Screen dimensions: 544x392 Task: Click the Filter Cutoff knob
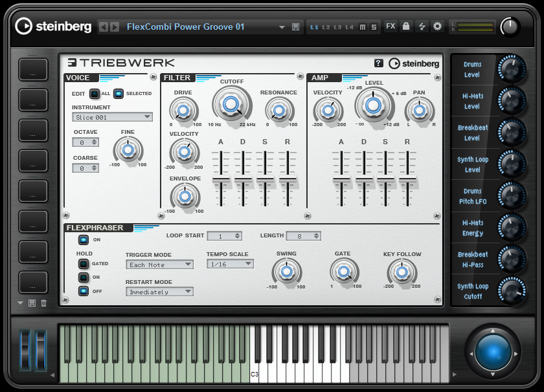pos(231,103)
